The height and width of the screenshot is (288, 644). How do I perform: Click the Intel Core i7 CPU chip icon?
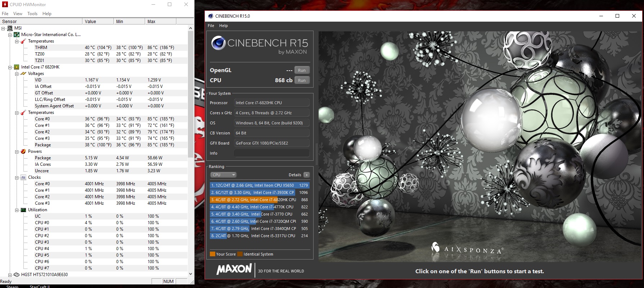click(17, 67)
